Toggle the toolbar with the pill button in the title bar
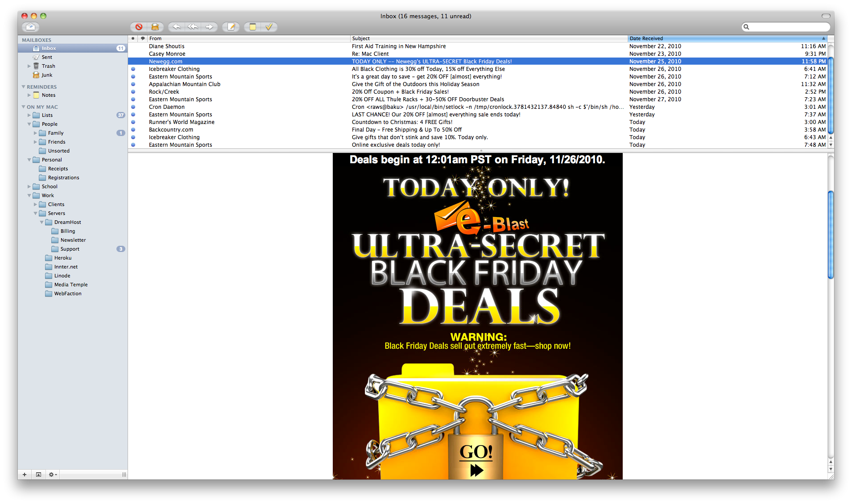This screenshot has height=504, width=852. pos(826,16)
